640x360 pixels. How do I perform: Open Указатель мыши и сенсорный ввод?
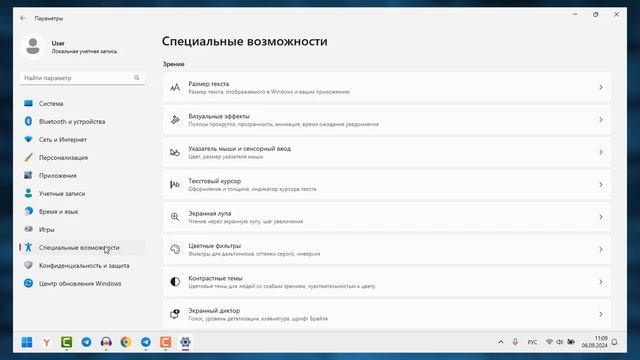pos(387,152)
